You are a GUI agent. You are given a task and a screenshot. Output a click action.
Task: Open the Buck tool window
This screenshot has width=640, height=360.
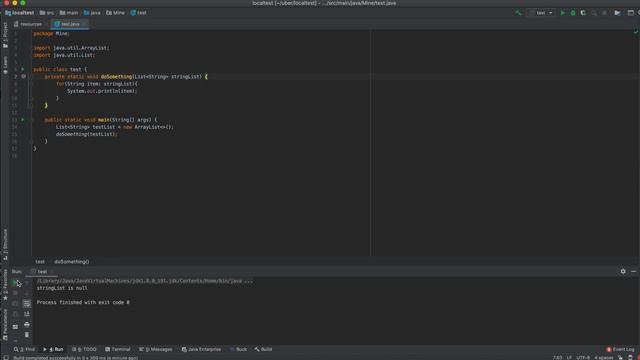point(238,349)
